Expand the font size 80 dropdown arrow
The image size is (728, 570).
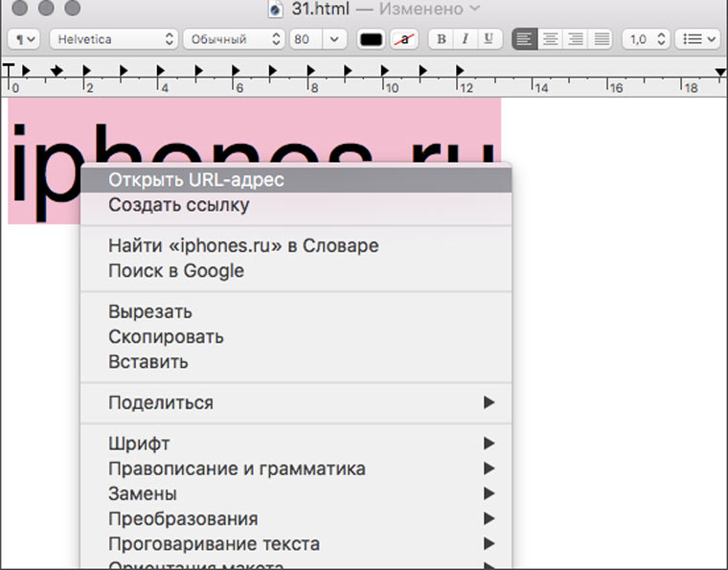pos(334,39)
